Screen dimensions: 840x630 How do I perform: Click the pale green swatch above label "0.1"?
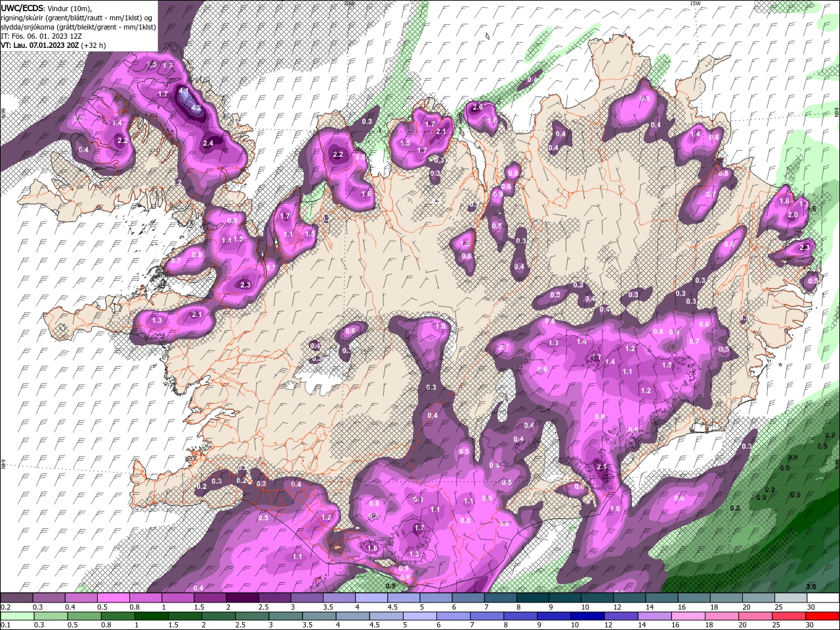(16, 616)
